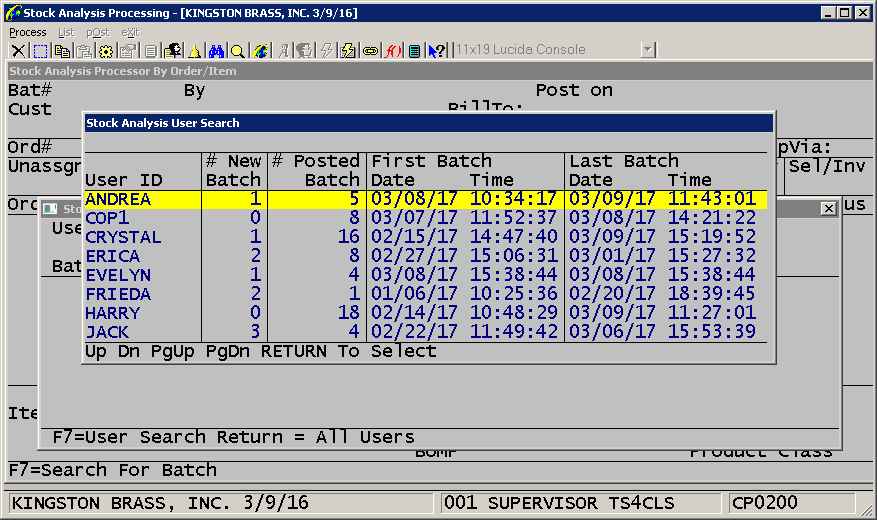Screen dimensions: 877x520
Task: Select the CRYSTAL user row
Action: click(x=123, y=237)
